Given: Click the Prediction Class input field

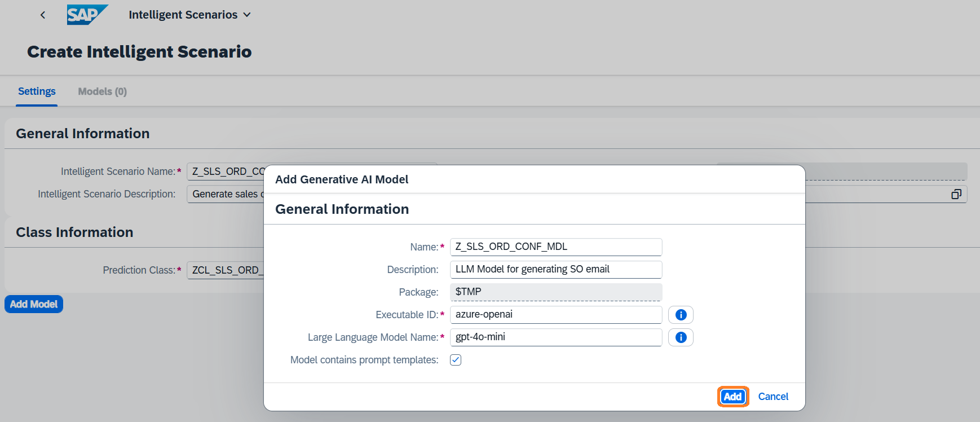Looking at the screenshot, I should point(226,270).
